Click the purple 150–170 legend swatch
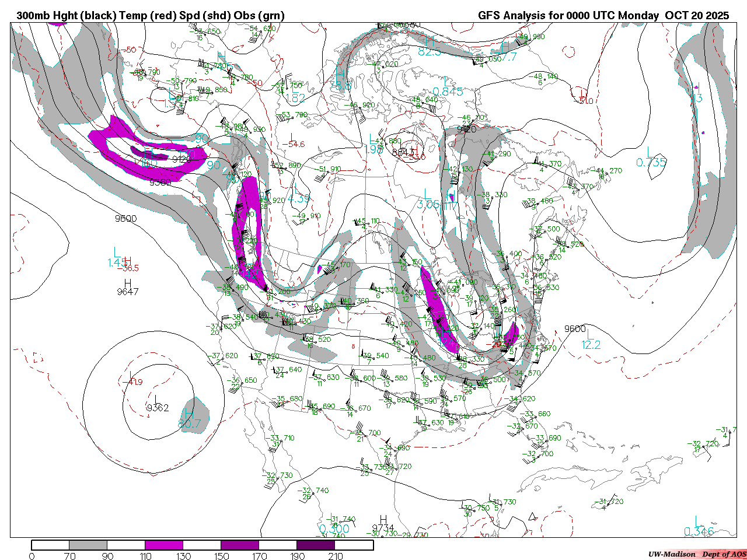This screenshot has height=560, width=747. point(240,545)
